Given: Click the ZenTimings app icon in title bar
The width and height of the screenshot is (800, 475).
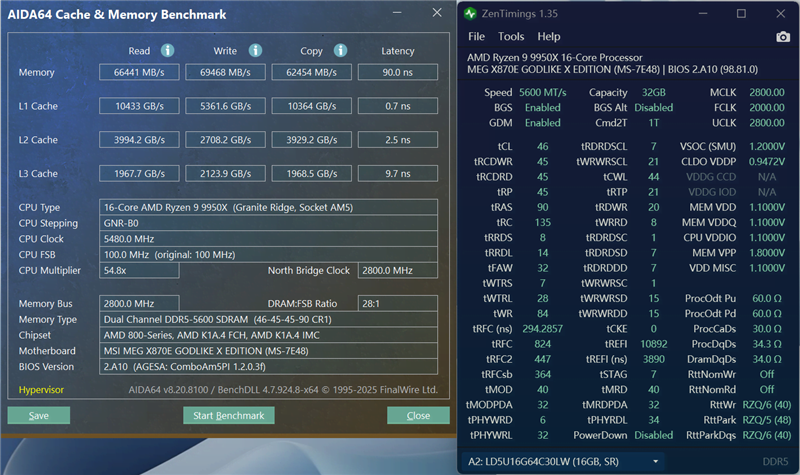Looking at the screenshot, I should tap(471, 14).
